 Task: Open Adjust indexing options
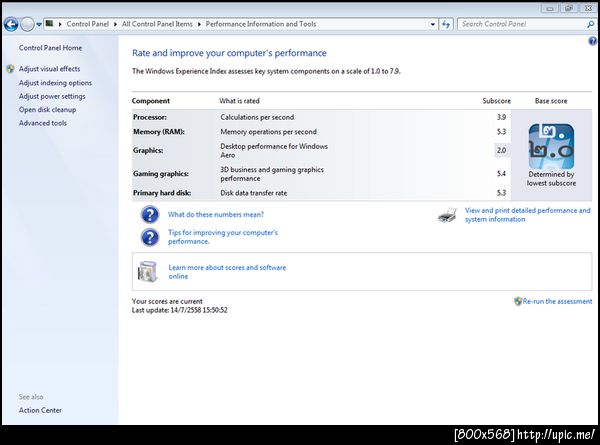(55, 83)
